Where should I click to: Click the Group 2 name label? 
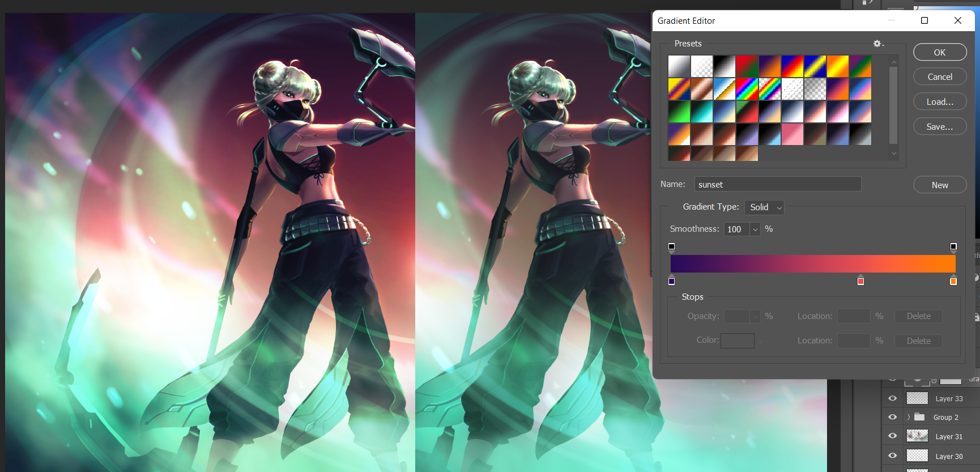coord(946,418)
